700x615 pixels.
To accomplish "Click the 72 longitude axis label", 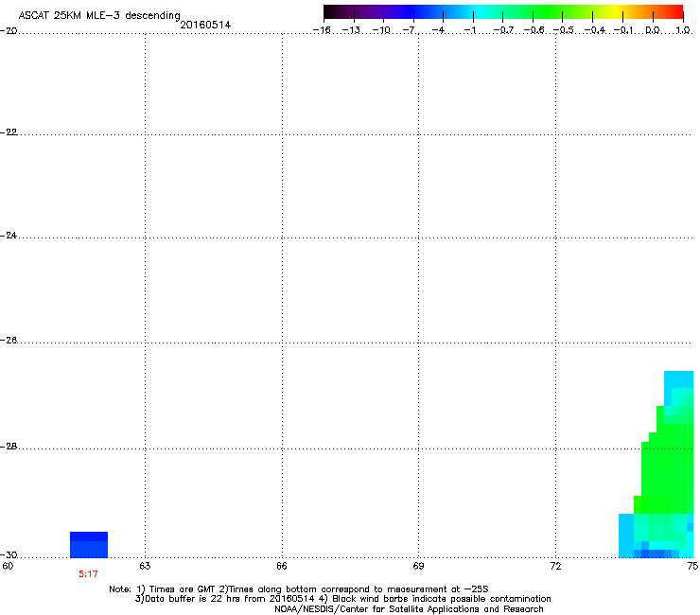I will tap(556, 567).
